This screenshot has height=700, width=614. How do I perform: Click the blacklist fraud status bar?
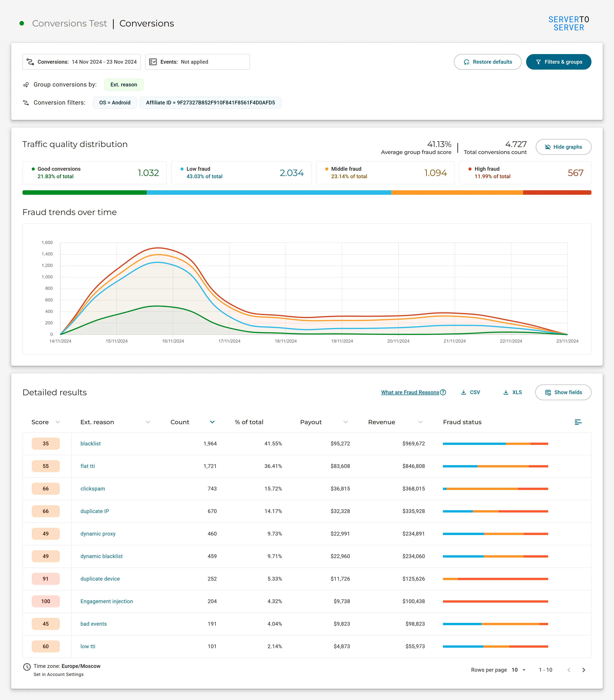coord(495,444)
